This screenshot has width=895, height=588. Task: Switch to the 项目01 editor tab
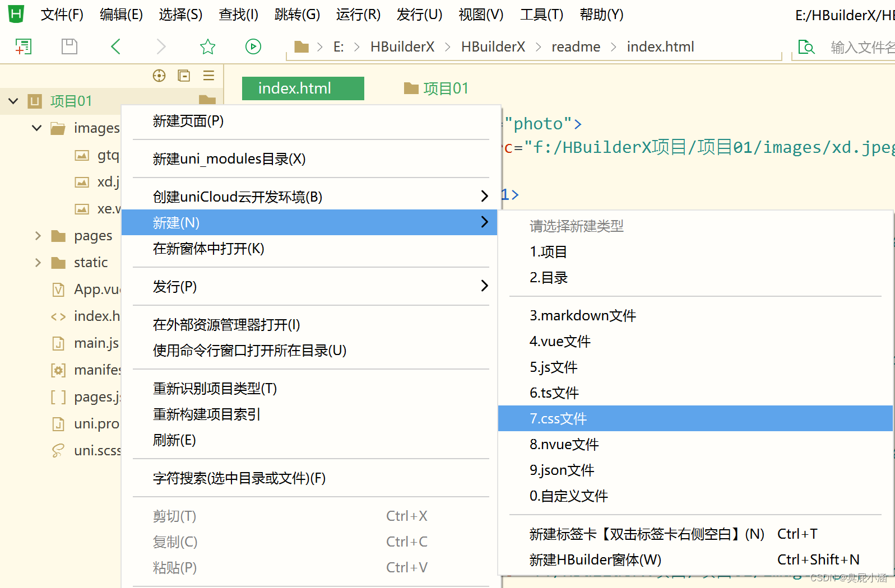coord(436,88)
